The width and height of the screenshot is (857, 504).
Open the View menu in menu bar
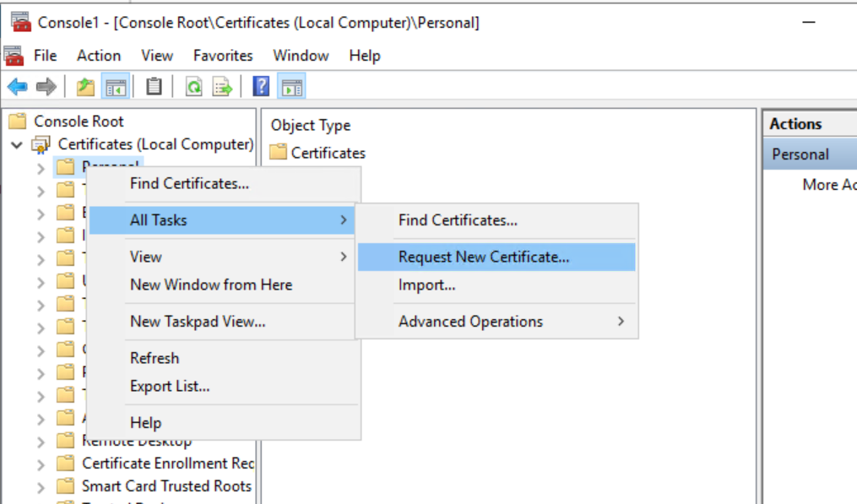point(157,56)
